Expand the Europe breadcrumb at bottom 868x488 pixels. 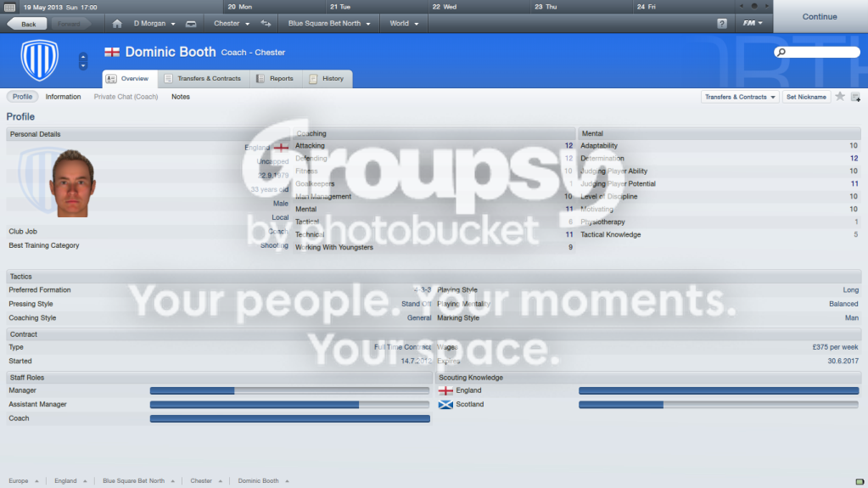coord(24,481)
